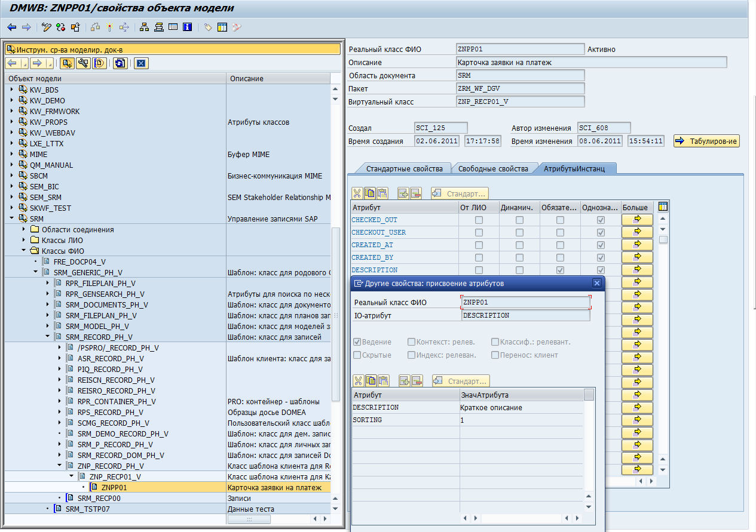The image size is (756, 532).
Task: Click the scissors cut icon in the popup dialog
Action: [359, 381]
